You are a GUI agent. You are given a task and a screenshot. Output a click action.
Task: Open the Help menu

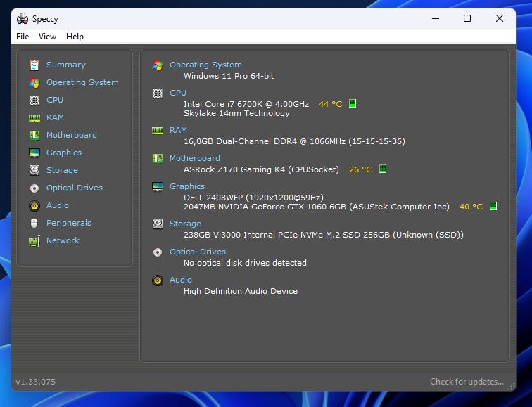pyautogui.click(x=75, y=37)
